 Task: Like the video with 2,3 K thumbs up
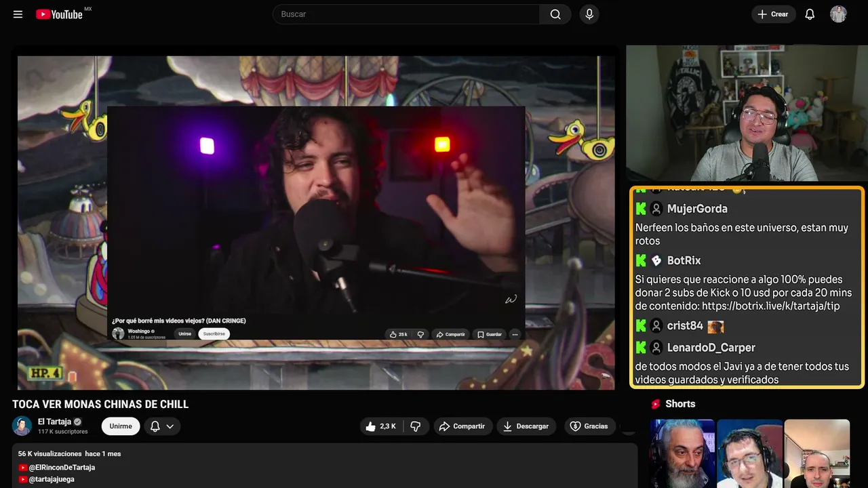pyautogui.click(x=381, y=426)
